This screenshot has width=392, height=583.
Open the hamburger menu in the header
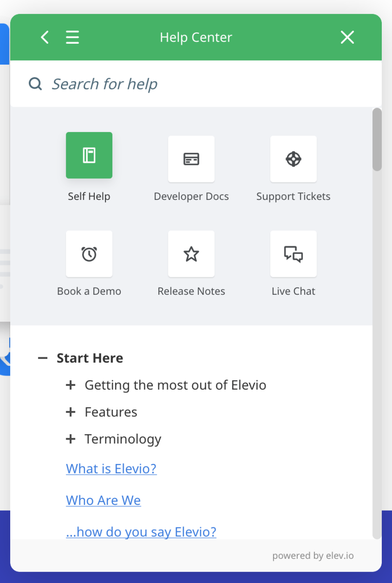coord(72,37)
